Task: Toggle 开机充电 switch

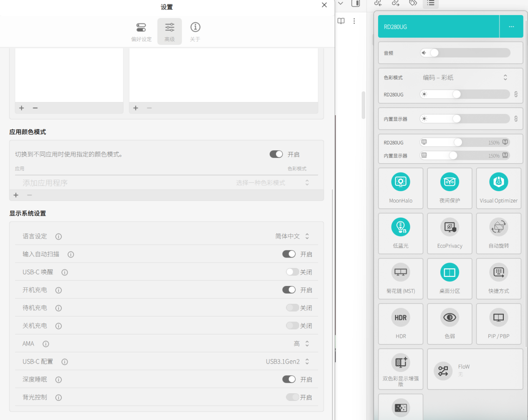Action: pyautogui.click(x=289, y=290)
